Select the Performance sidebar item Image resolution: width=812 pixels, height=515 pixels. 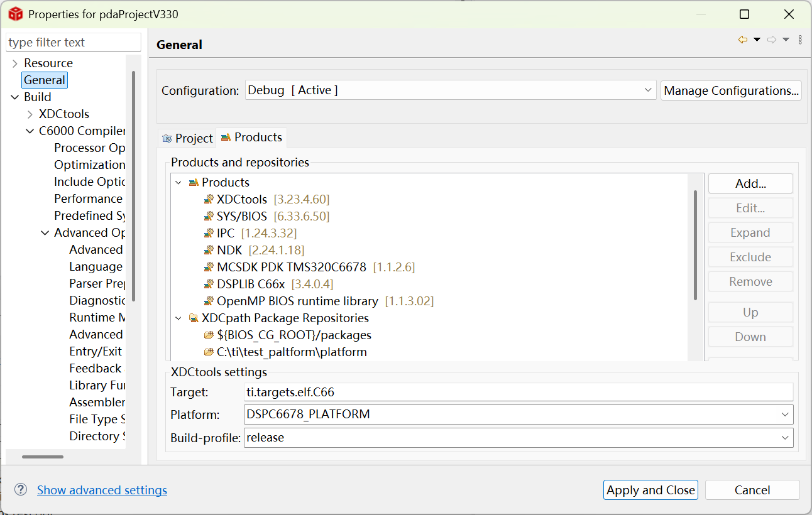point(89,198)
